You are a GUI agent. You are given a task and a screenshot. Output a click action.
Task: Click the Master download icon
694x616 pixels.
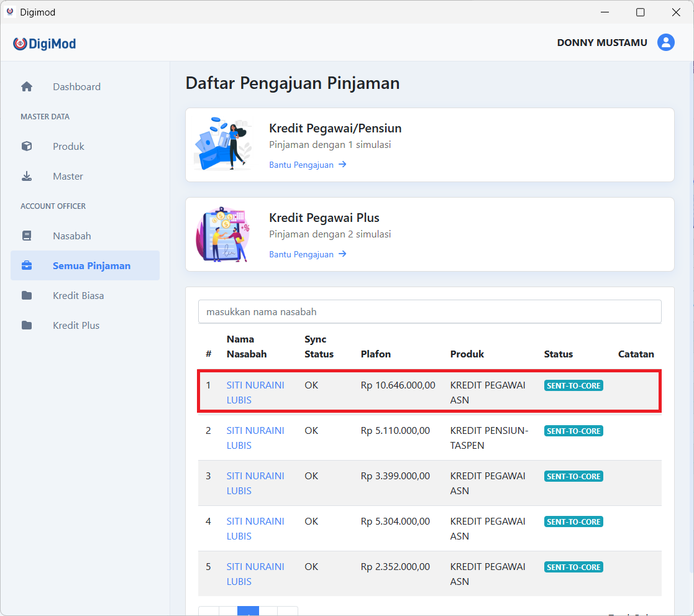[x=27, y=177]
